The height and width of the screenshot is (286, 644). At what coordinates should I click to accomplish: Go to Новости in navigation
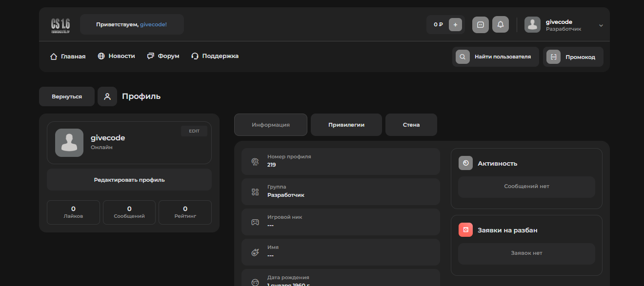[116, 56]
